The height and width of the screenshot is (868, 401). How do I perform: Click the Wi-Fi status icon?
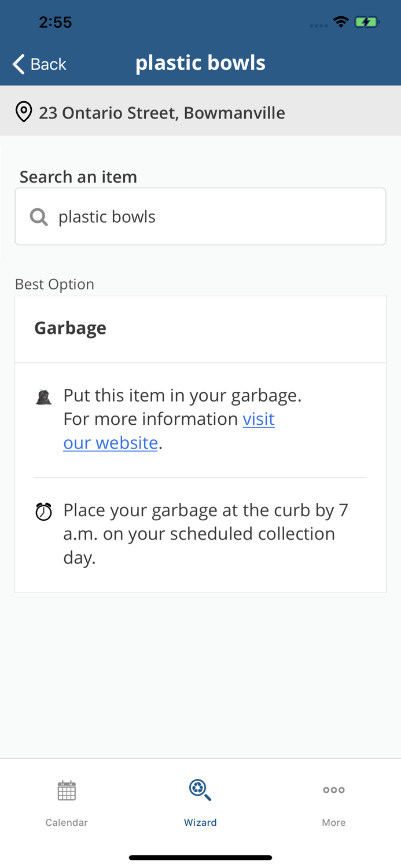(x=341, y=21)
